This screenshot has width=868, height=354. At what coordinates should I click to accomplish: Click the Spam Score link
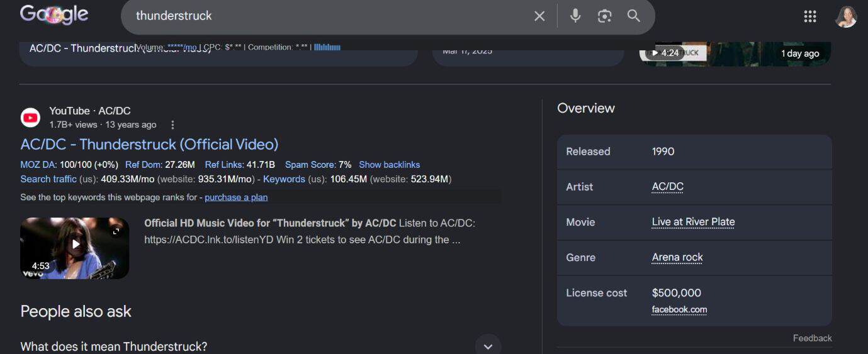pyautogui.click(x=310, y=165)
